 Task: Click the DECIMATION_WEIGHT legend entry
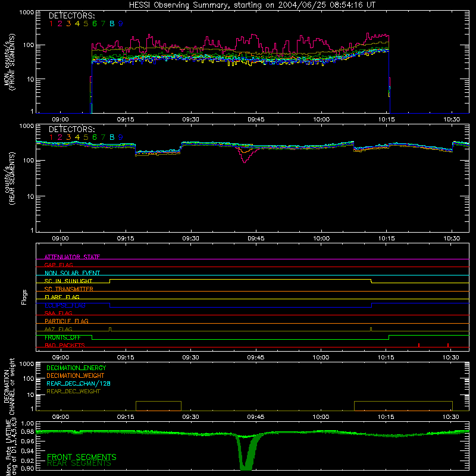(76, 375)
